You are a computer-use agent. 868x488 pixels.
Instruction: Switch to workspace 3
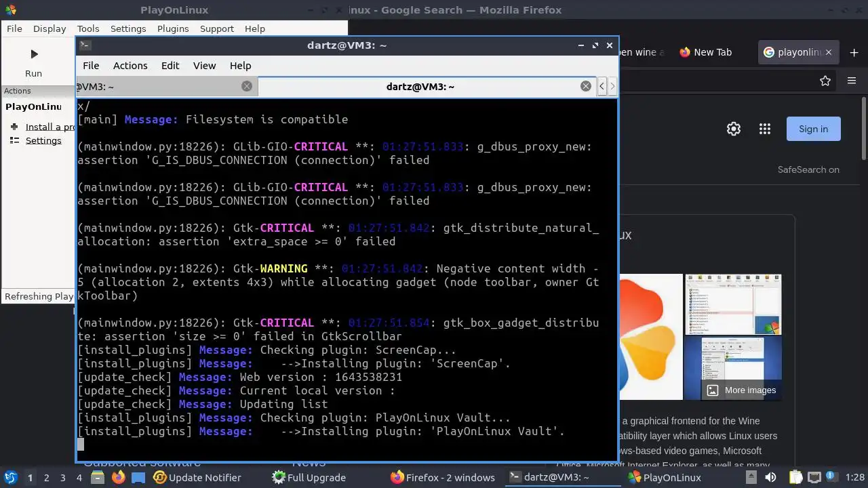63,477
